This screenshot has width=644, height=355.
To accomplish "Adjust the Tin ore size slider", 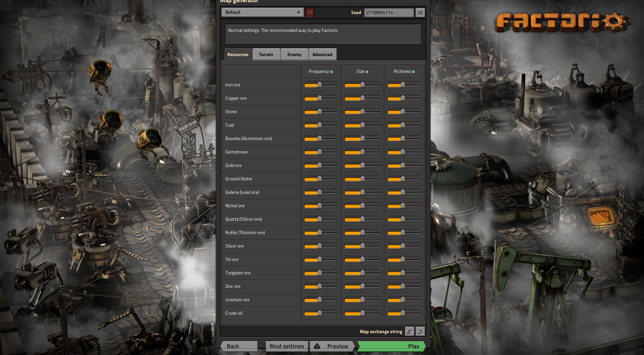I will (363, 259).
